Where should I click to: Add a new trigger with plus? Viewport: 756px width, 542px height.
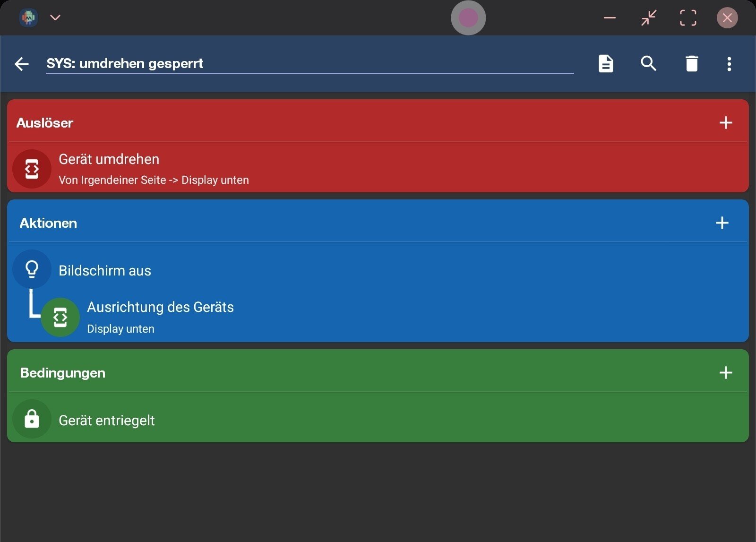[x=726, y=123]
